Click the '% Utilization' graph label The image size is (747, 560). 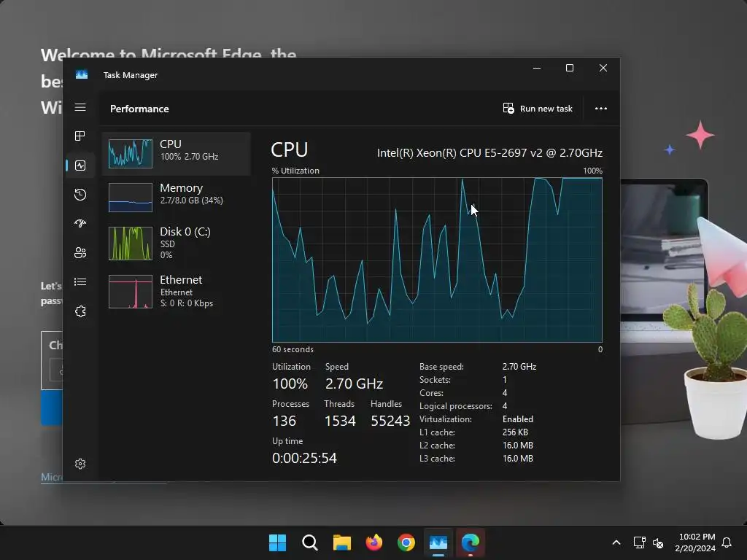click(x=295, y=171)
